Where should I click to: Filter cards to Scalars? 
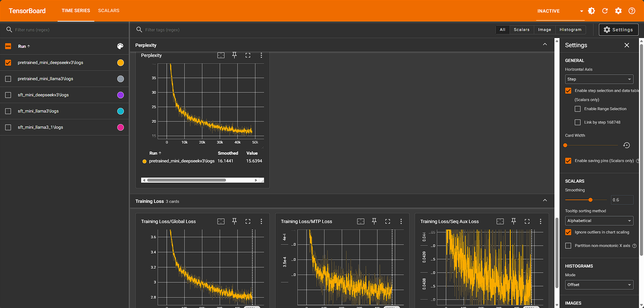521,30
